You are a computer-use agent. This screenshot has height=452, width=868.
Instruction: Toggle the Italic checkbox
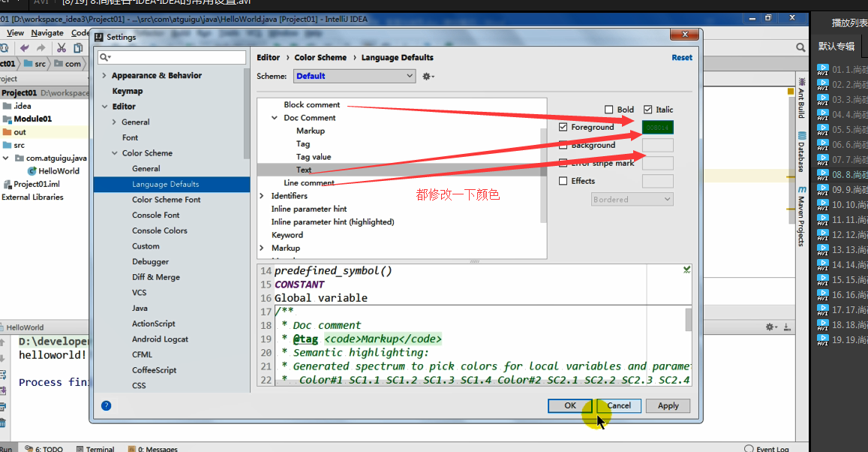(647, 110)
